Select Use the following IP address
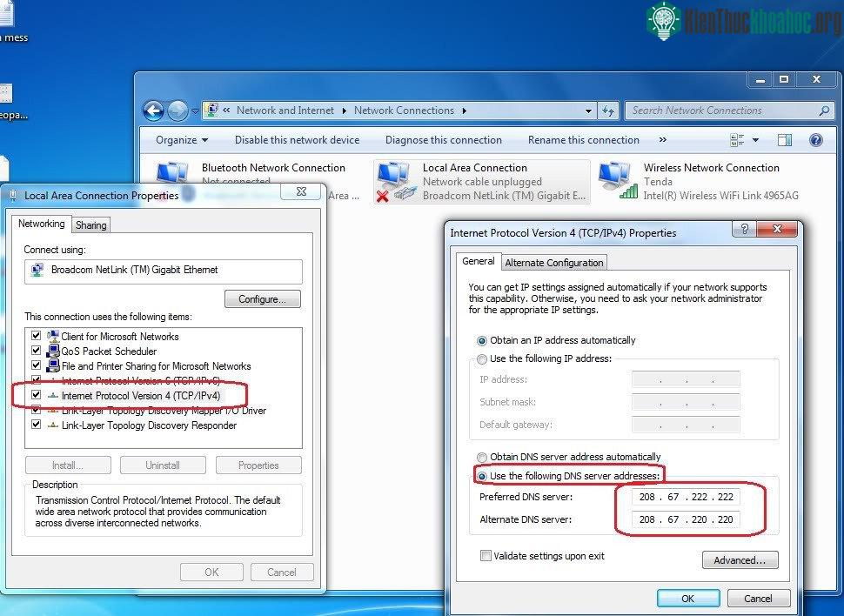 point(482,359)
